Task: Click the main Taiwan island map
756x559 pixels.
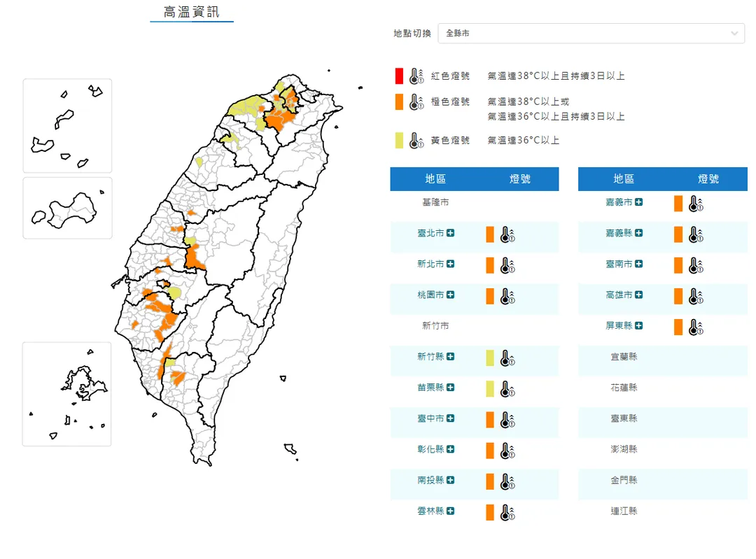Action: pyautogui.click(x=227, y=270)
